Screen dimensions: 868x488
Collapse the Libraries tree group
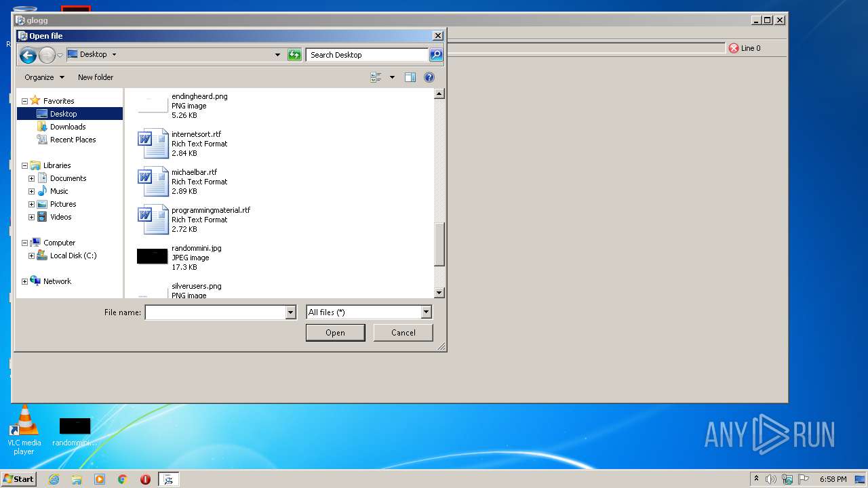25,165
